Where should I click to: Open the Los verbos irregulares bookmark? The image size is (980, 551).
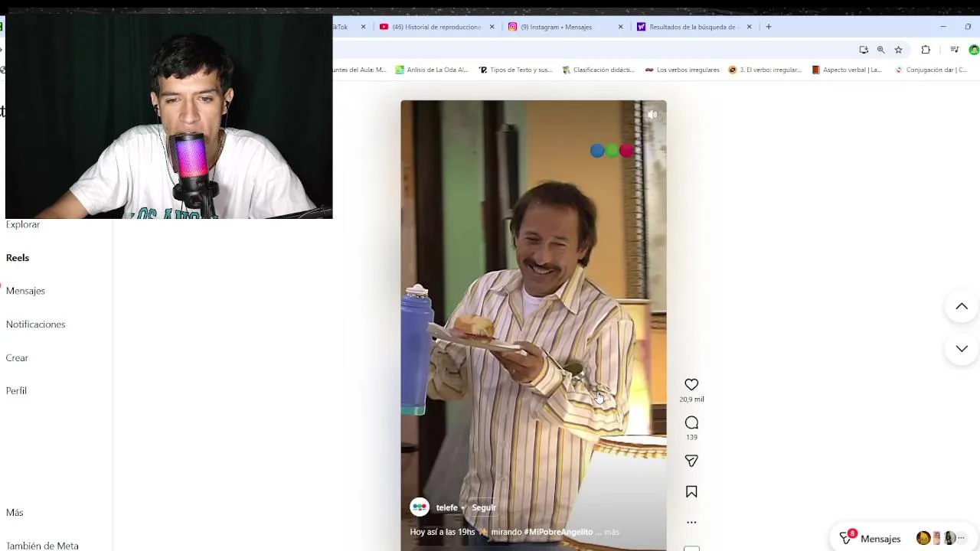682,70
